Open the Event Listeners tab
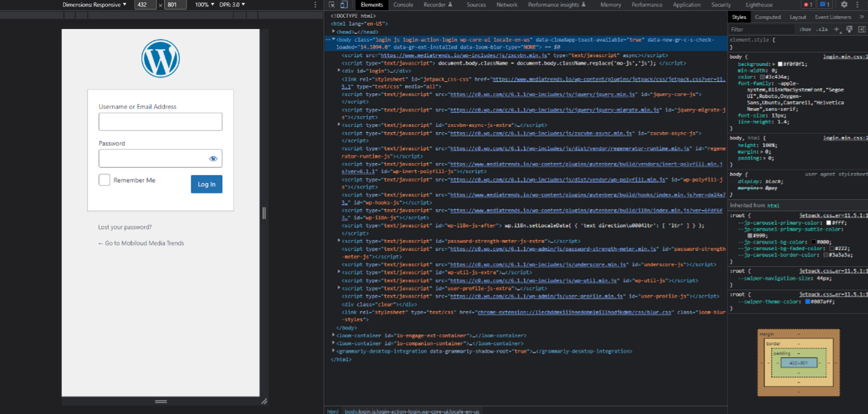 point(833,17)
